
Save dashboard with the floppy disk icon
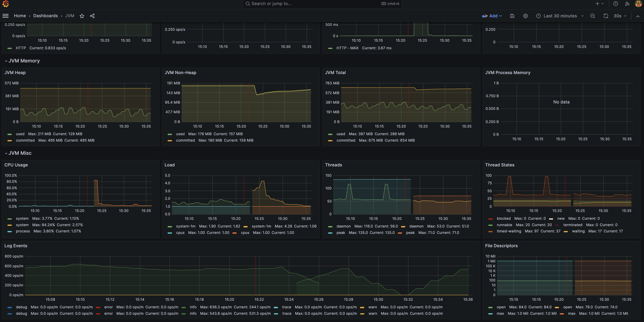[512, 16]
